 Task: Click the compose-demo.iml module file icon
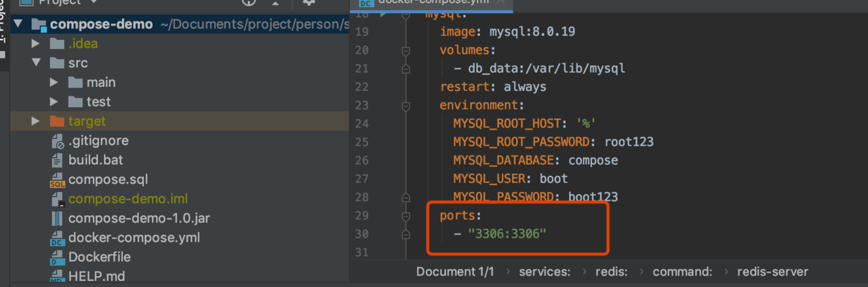pos(58,199)
